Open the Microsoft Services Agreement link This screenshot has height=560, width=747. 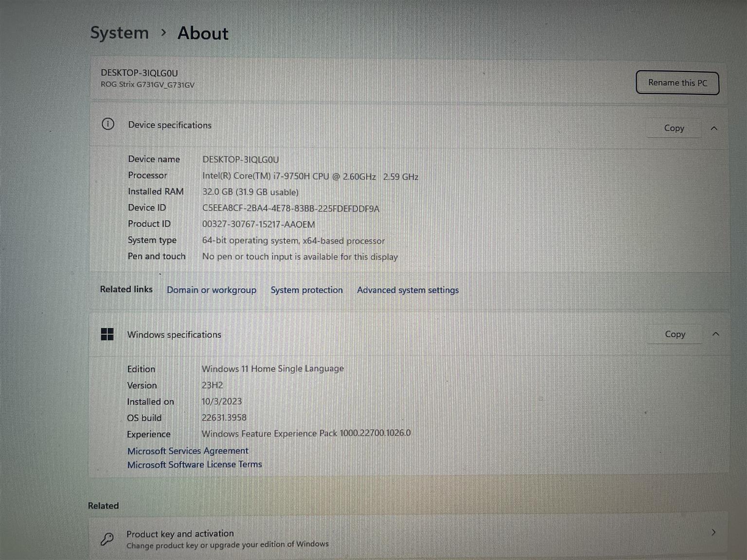tap(188, 451)
